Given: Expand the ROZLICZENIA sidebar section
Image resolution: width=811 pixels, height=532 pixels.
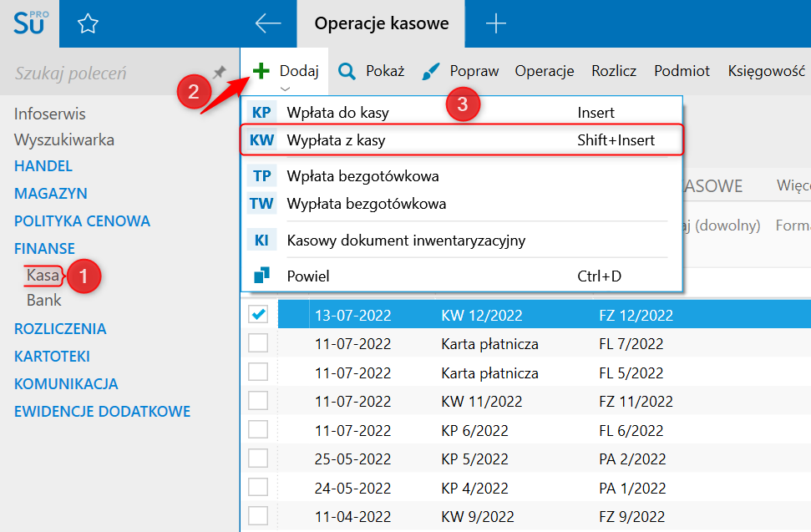Looking at the screenshot, I should pyautogui.click(x=60, y=329).
